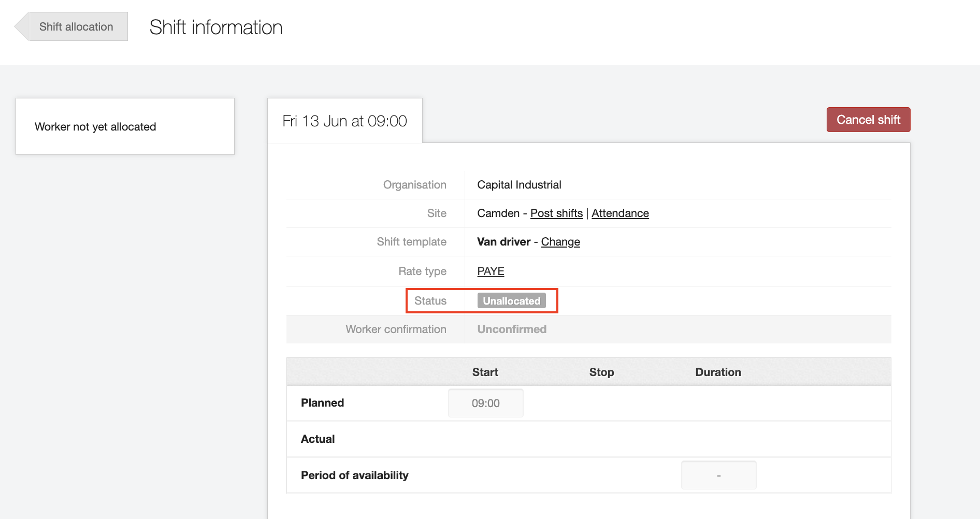This screenshot has height=519, width=980.
Task: Click the Shift information page heading
Action: click(216, 27)
